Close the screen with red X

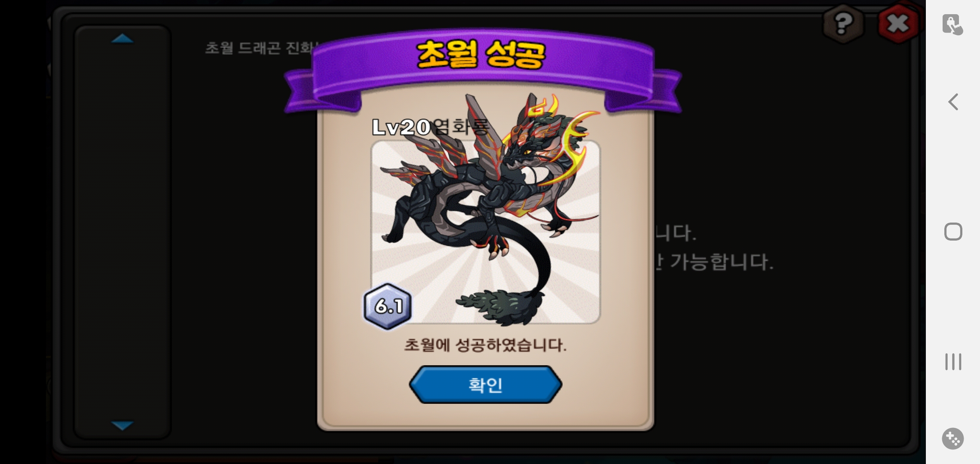click(x=898, y=24)
